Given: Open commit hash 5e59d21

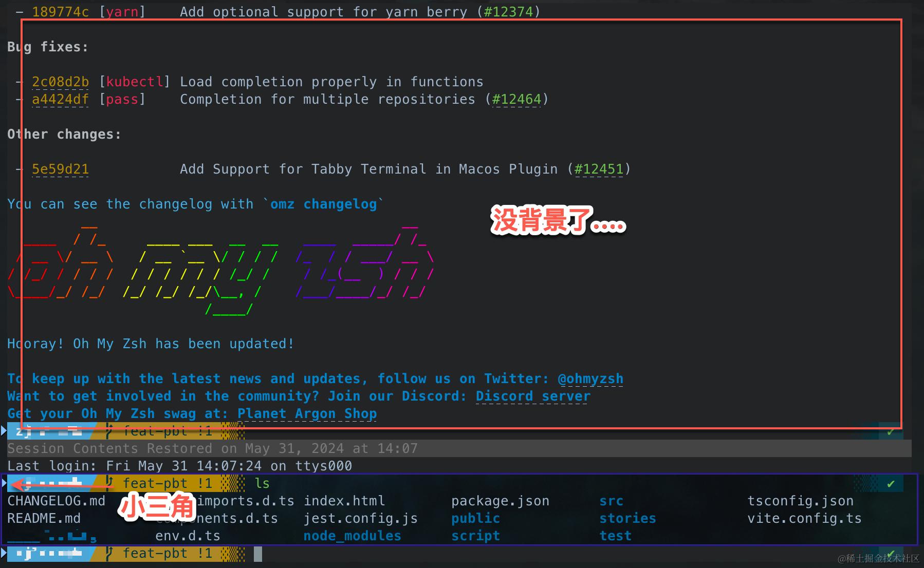Looking at the screenshot, I should coord(61,169).
